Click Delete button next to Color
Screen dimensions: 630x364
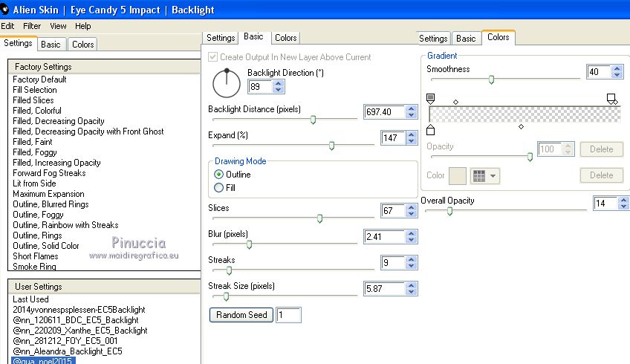601,175
